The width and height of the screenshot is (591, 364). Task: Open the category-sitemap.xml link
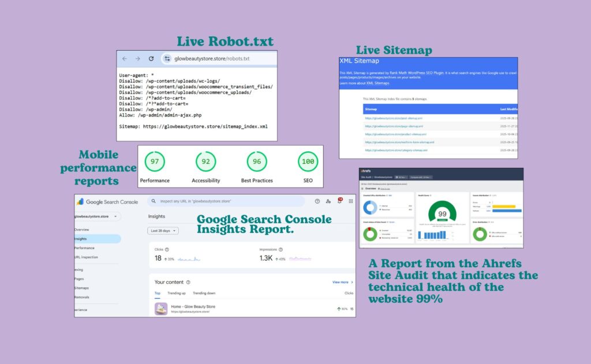click(396, 150)
